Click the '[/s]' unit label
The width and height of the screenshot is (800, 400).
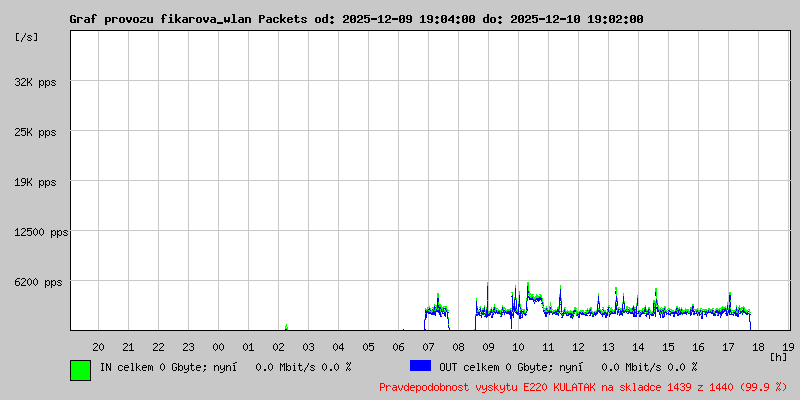click(27, 37)
